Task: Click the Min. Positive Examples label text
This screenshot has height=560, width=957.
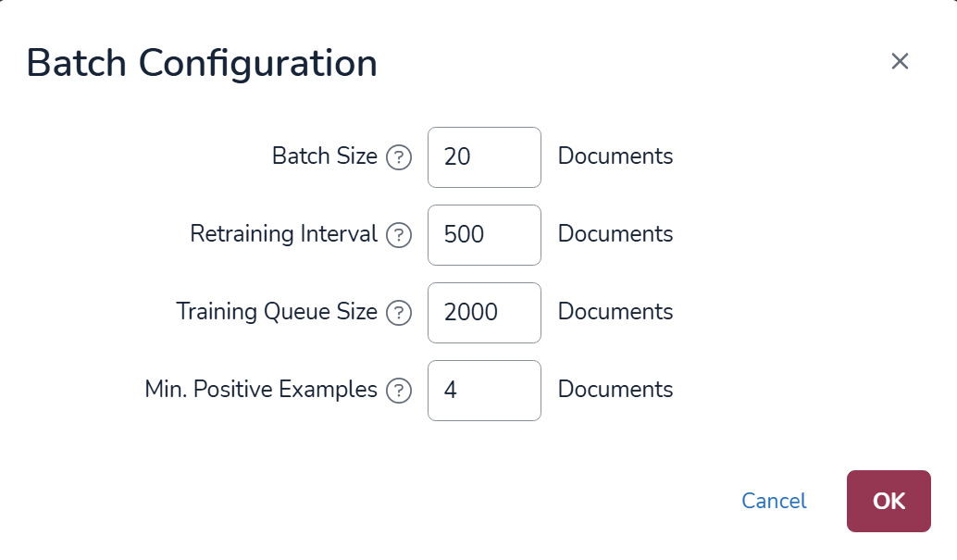Action: click(x=261, y=390)
